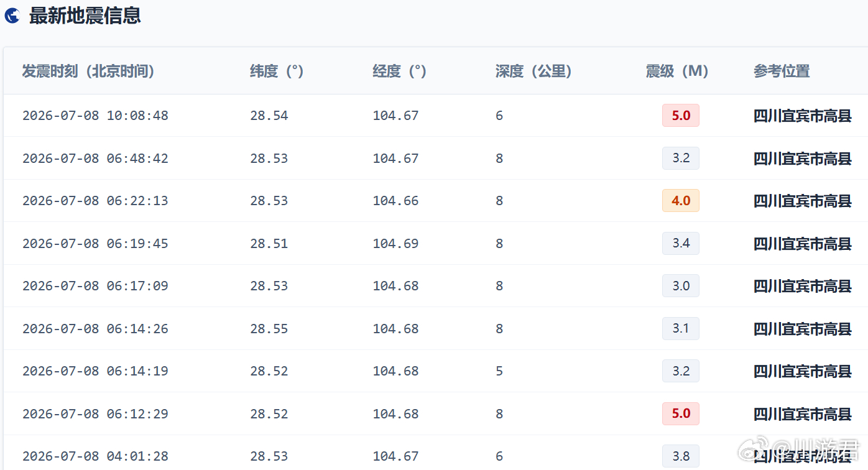Select the time 2026-07-08 06:17:09
The image size is (868, 470).
pyautogui.click(x=95, y=286)
